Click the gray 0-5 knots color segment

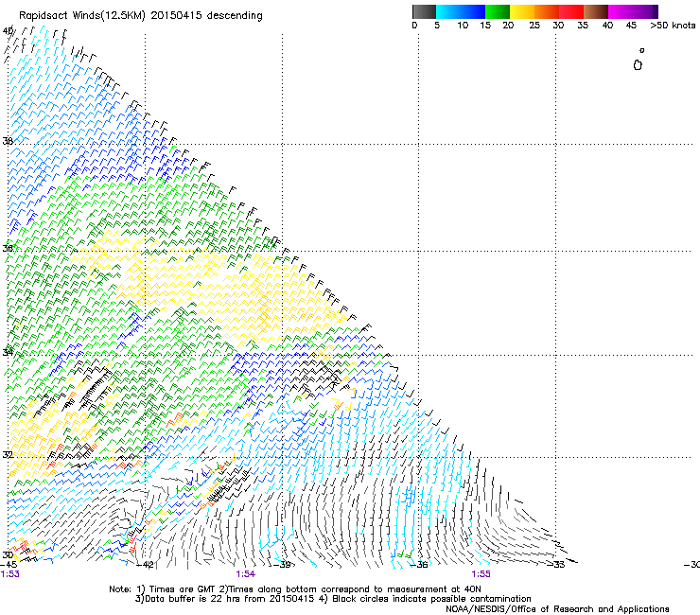click(424, 11)
